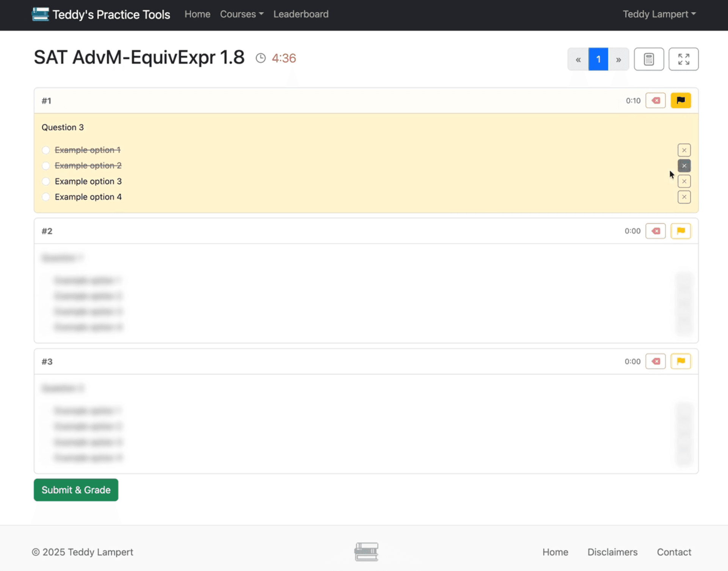Expand the Courses dropdown

click(242, 14)
